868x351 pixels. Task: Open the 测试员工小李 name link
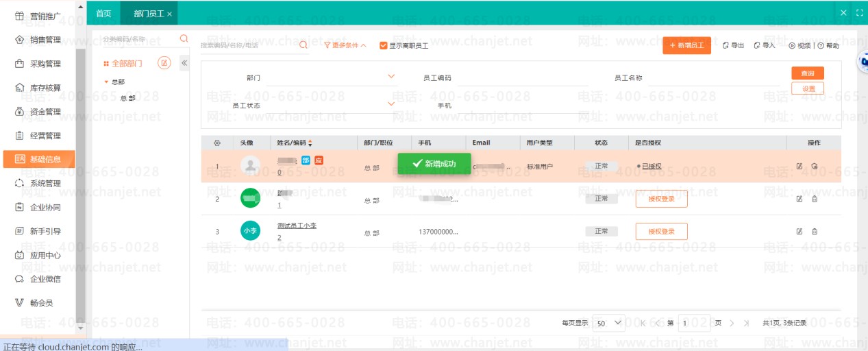(x=297, y=226)
